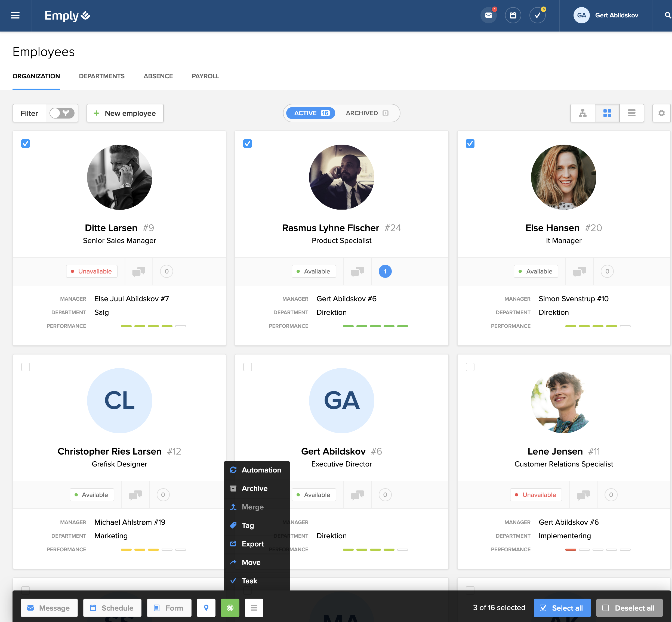Switch to org chart hierarchy view
Screen dimensions: 672x622
click(582, 113)
